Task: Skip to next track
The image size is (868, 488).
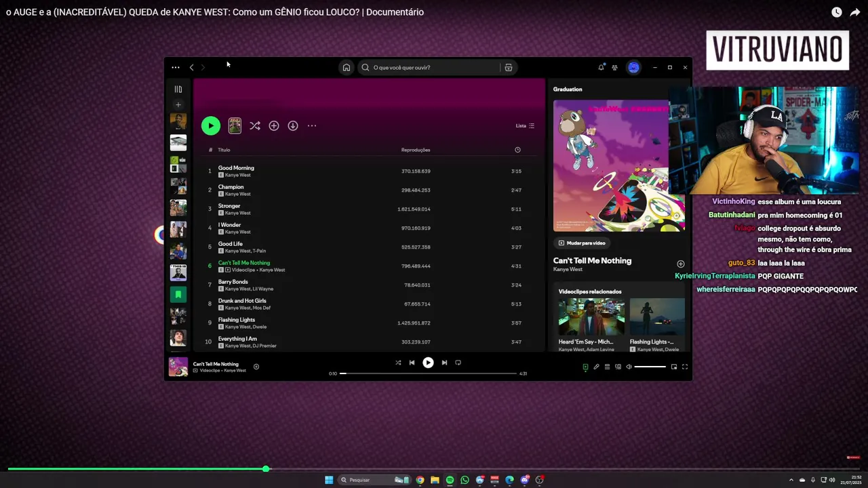Action: coord(444,363)
